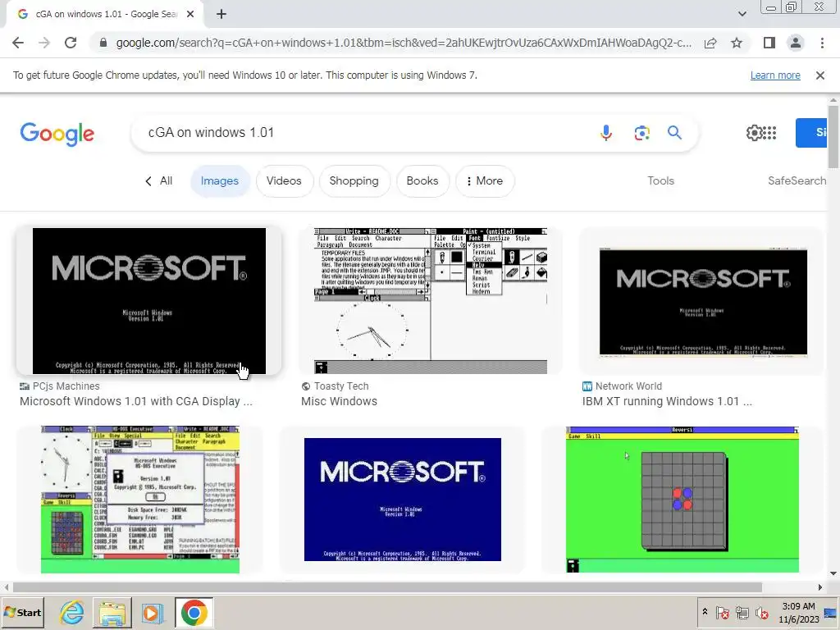Open the muted volume tray icon
840x630 pixels.
coord(761,612)
